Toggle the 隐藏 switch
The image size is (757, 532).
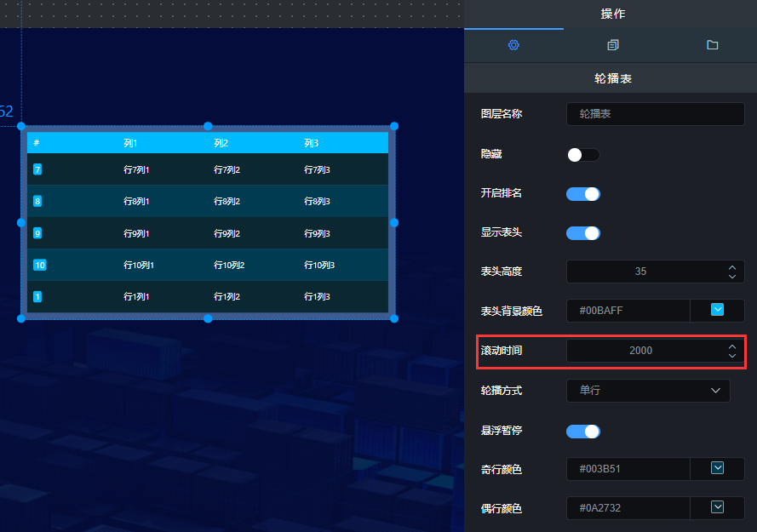pyautogui.click(x=583, y=154)
